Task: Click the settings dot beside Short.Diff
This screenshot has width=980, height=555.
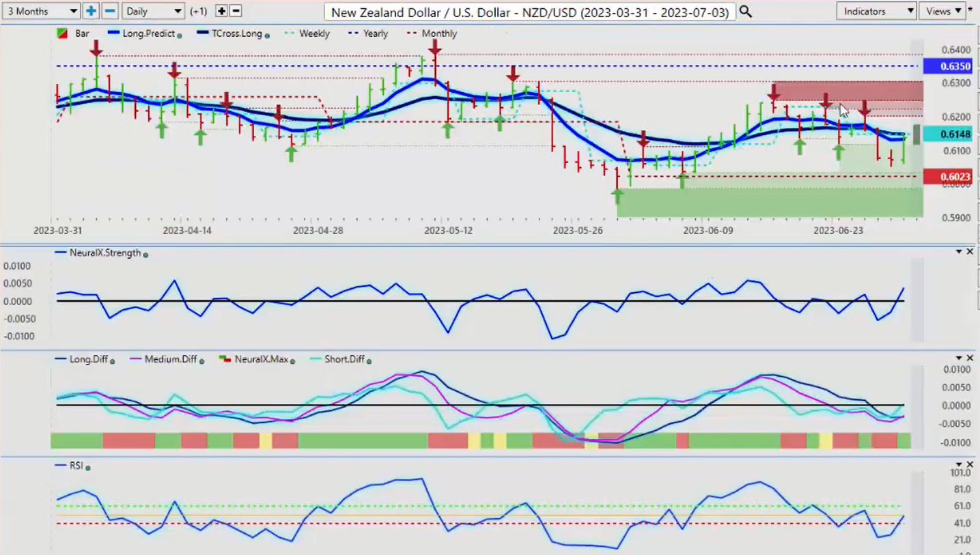Action: click(369, 360)
